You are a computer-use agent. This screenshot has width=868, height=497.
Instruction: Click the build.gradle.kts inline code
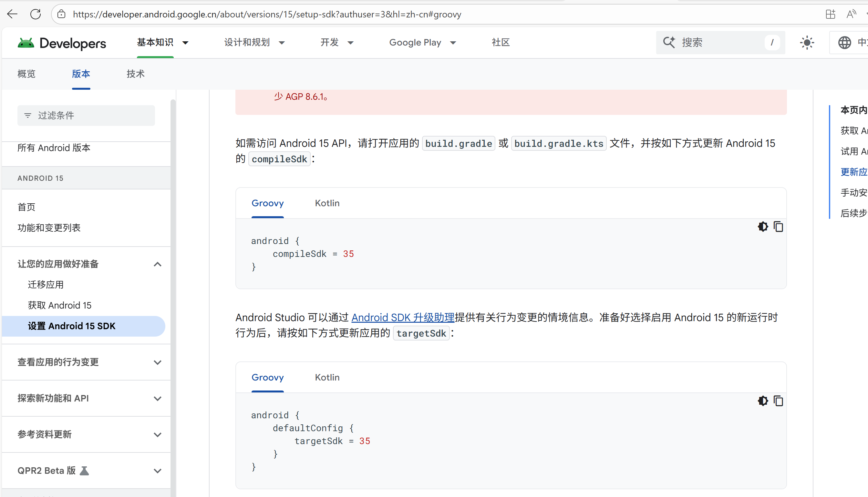pyautogui.click(x=559, y=143)
